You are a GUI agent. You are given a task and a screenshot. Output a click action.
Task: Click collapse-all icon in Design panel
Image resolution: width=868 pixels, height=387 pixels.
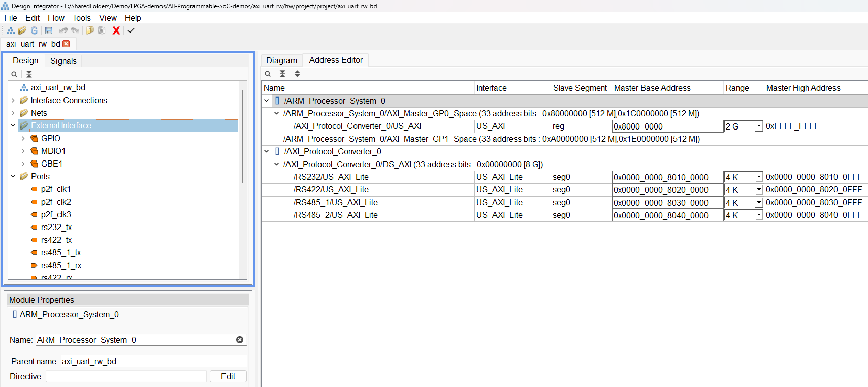pos(29,74)
